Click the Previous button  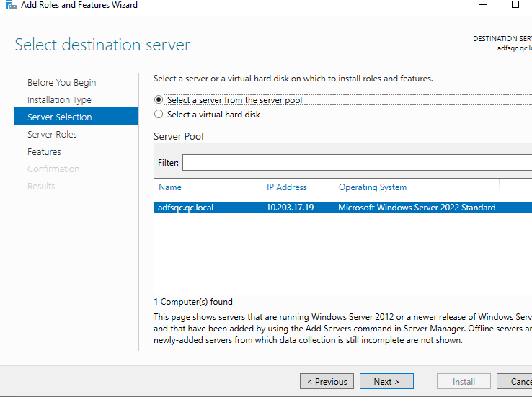(327, 382)
